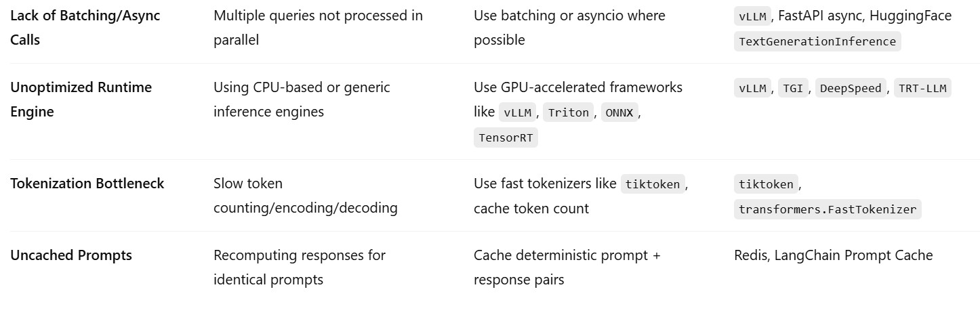Click the "Use batching or asyncio" text
Screen dimensions: 980x321
pos(569,16)
